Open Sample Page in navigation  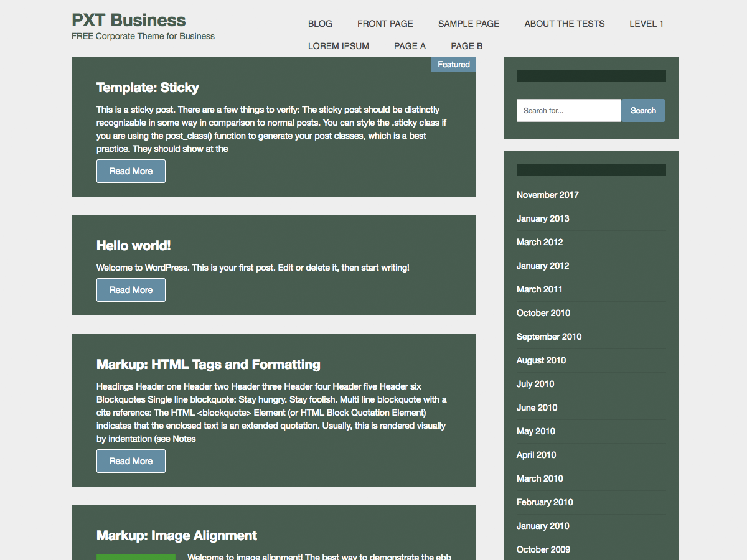(x=468, y=24)
